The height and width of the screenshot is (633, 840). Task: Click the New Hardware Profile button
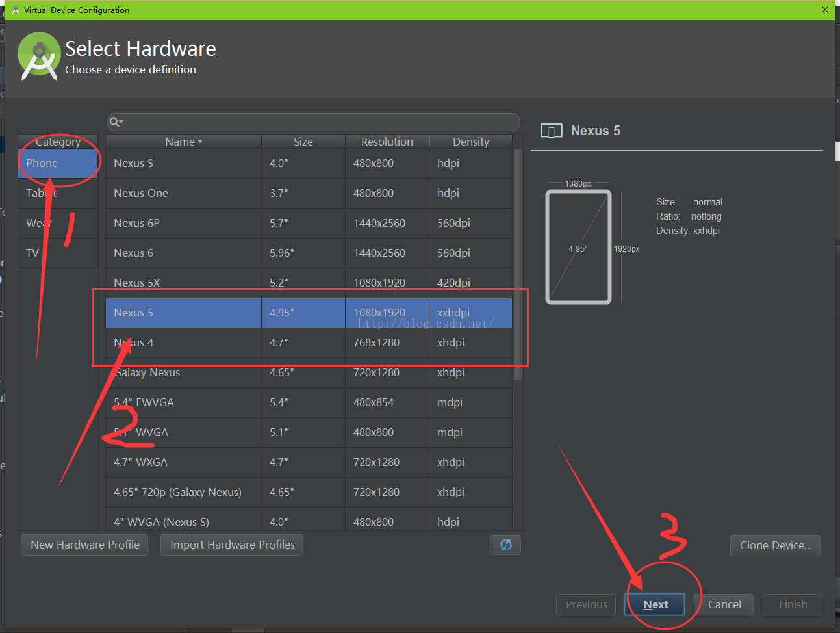coord(85,545)
